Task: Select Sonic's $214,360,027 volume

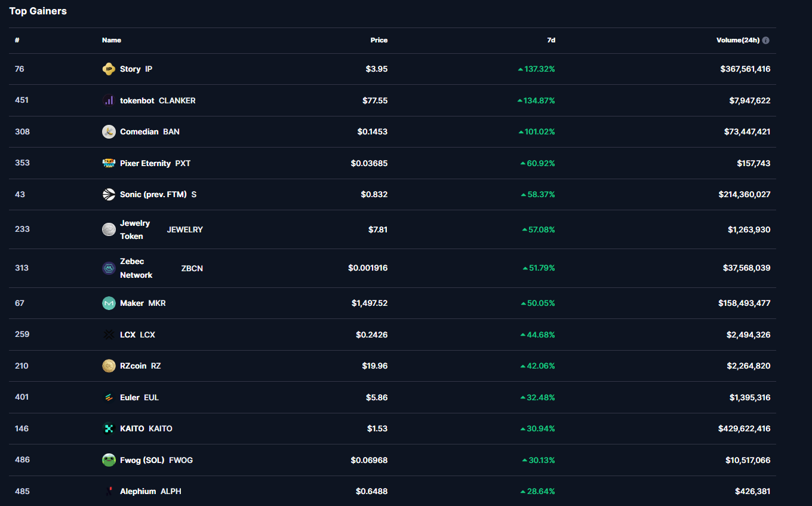Action: pos(745,194)
